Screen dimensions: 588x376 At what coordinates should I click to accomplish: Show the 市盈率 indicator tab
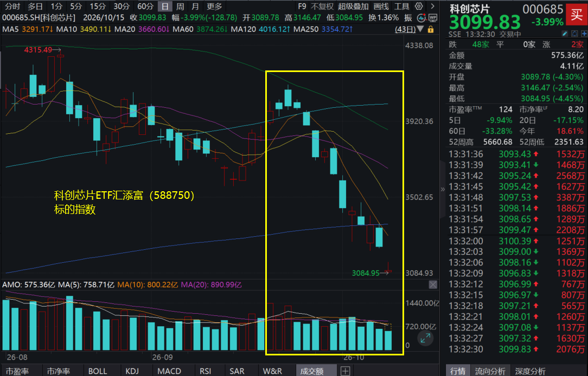tap(17, 371)
